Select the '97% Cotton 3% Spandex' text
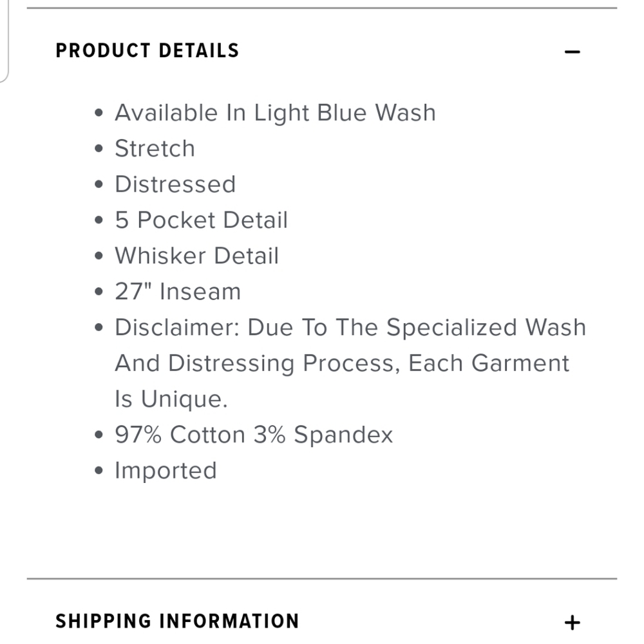 click(x=254, y=435)
